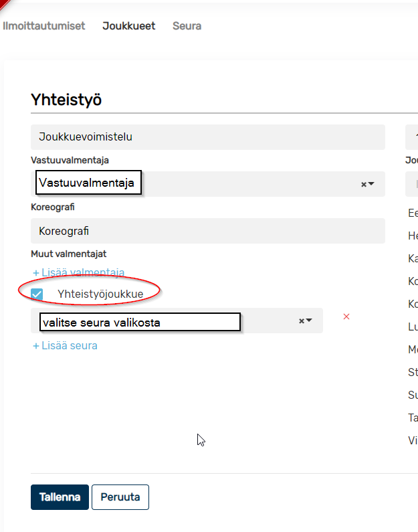The width and height of the screenshot is (418, 532).
Task: Switch to the Ilmoittautumiset tab
Action: click(43, 26)
